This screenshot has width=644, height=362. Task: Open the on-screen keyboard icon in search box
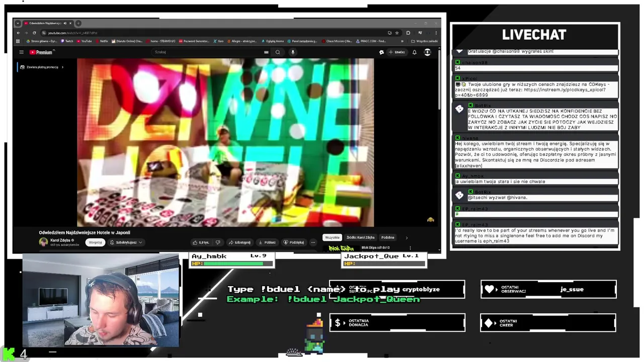pos(266,52)
